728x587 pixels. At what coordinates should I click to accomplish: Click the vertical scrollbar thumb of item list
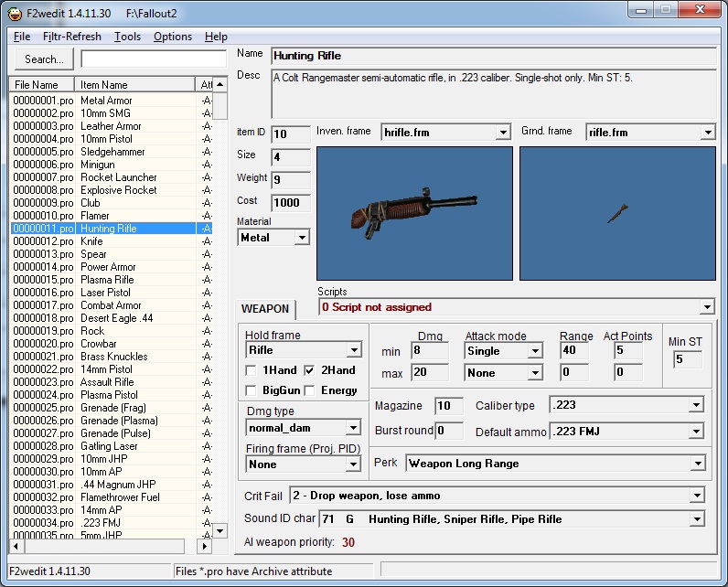tap(220, 106)
